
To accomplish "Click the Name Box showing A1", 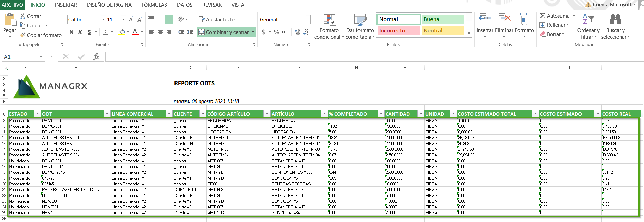I will click(20, 57).
